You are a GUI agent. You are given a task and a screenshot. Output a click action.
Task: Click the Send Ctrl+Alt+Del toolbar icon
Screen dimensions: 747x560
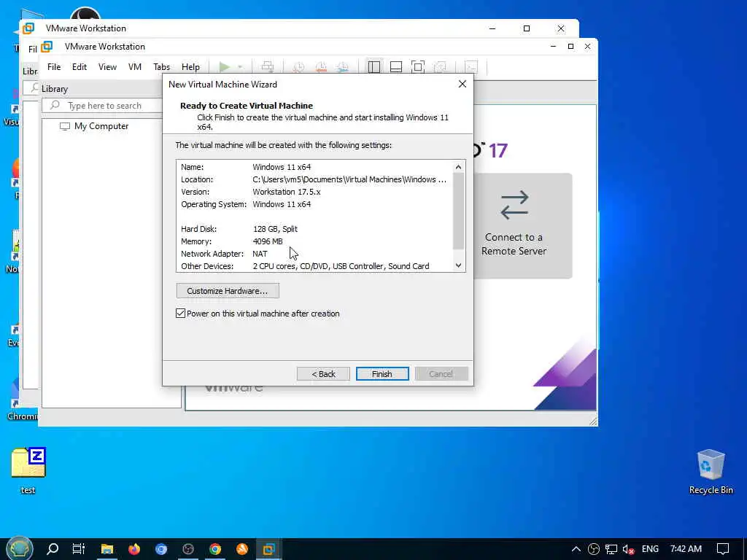point(268,67)
